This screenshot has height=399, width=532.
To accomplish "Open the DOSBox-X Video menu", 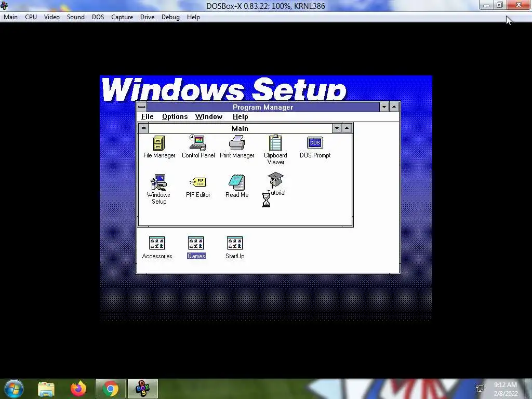I will click(x=51, y=17).
